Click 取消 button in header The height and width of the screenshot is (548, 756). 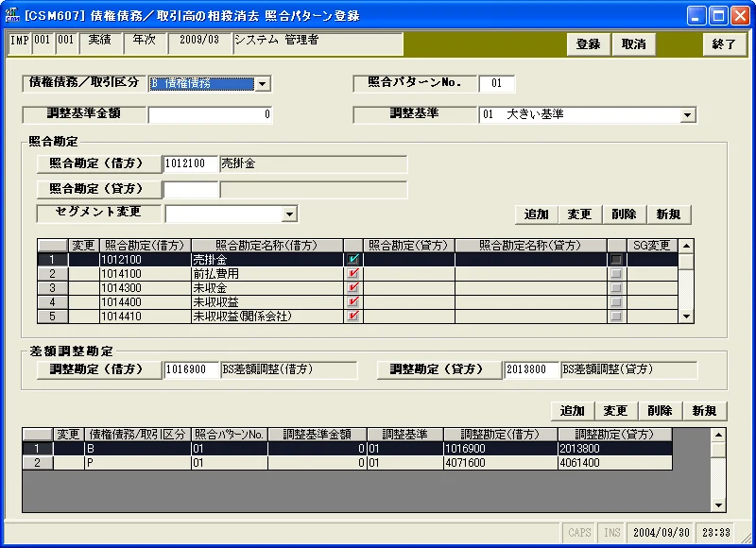tap(633, 44)
